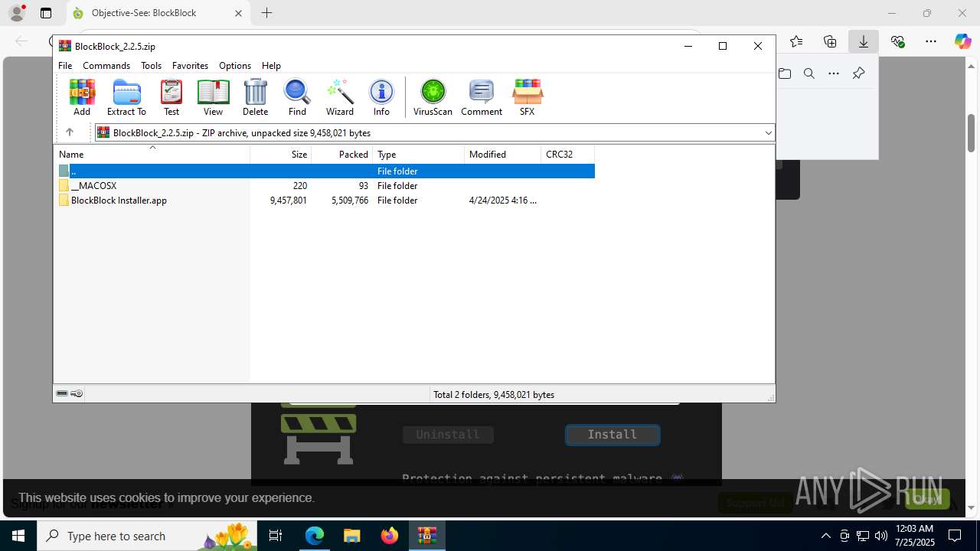Click the Extract To toolbar icon
Image resolution: width=980 pixels, height=551 pixels.
pyautogui.click(x=126, y=97)
